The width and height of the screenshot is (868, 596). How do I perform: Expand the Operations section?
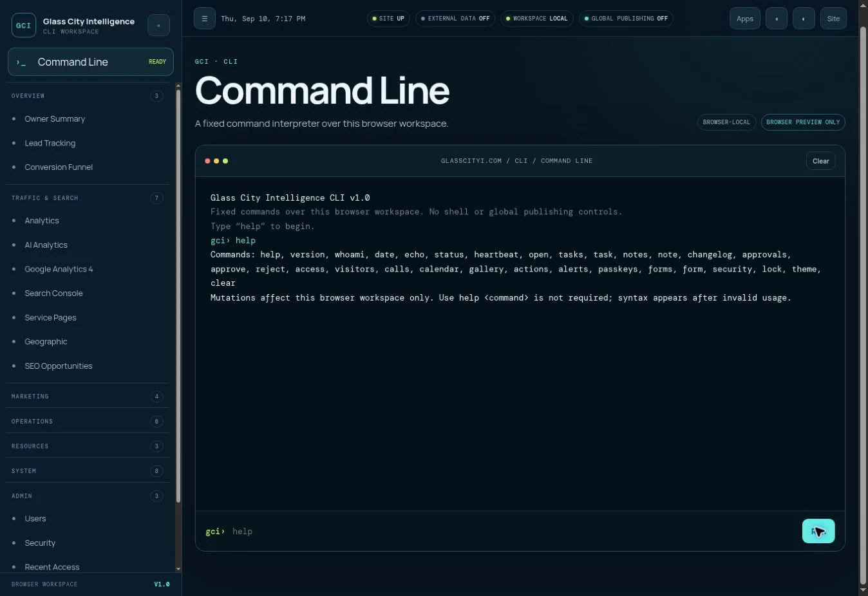(87, 422)
